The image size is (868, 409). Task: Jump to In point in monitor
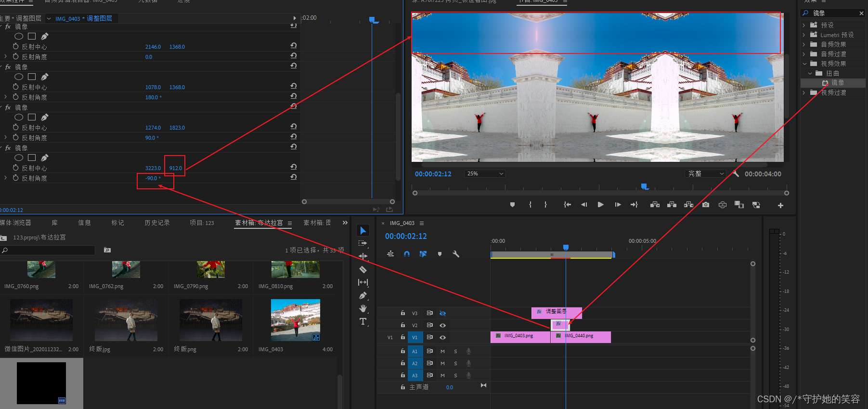[x=567, y=205]
